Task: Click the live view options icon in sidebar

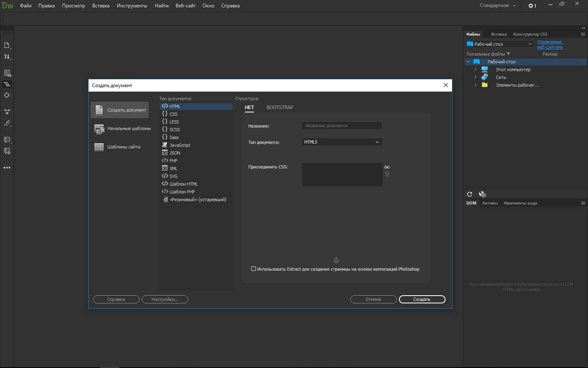Action: point(7,73)
